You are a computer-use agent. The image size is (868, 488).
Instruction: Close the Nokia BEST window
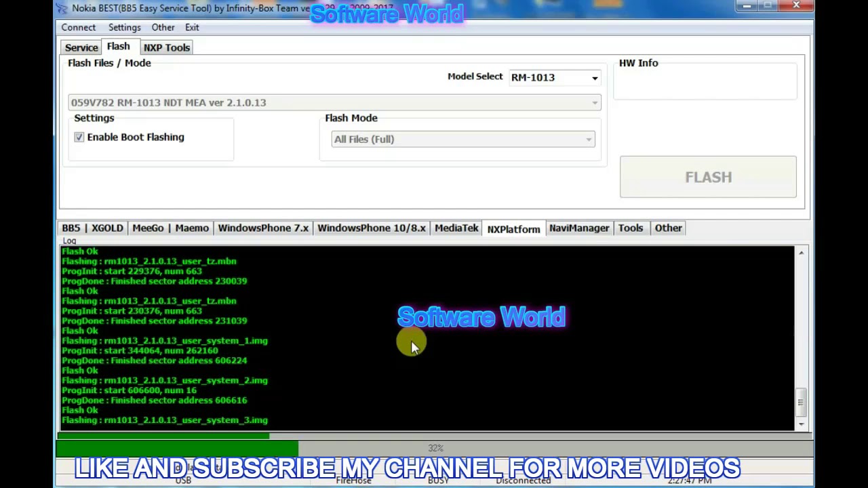point(796,6)
